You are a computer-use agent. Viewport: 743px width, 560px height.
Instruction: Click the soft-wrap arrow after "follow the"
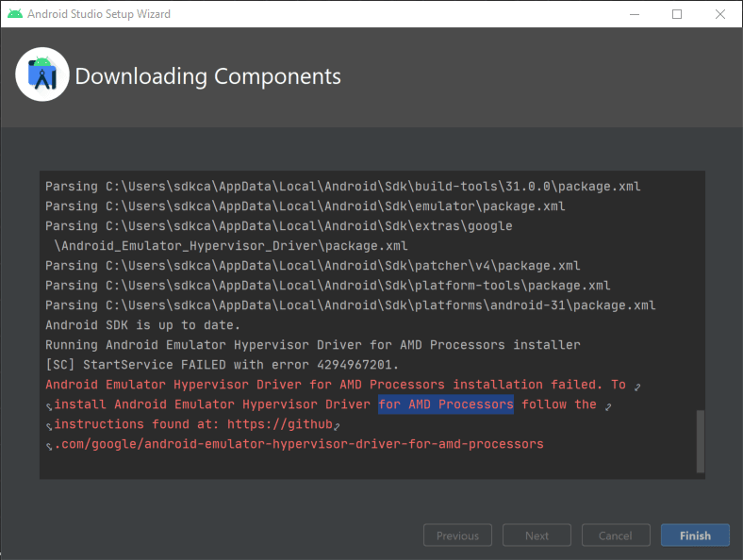[608, 406]
